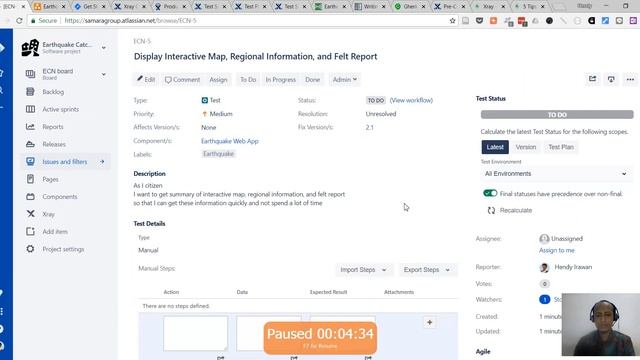640x360 pixels.
Task: Click the reporter avatar of Hendy Irawan
Action: click(544, 267)
